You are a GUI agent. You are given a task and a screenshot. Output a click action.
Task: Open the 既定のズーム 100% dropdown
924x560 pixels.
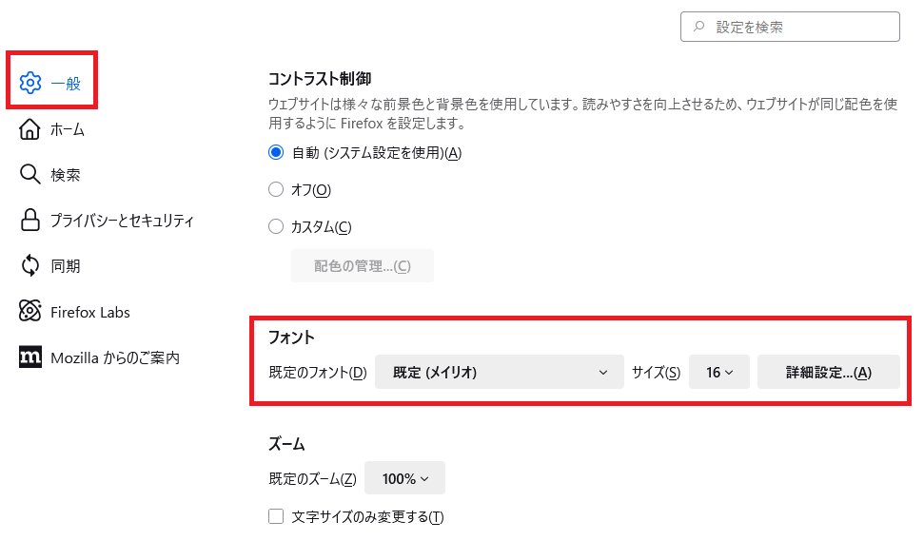click(x=404, y=477)
